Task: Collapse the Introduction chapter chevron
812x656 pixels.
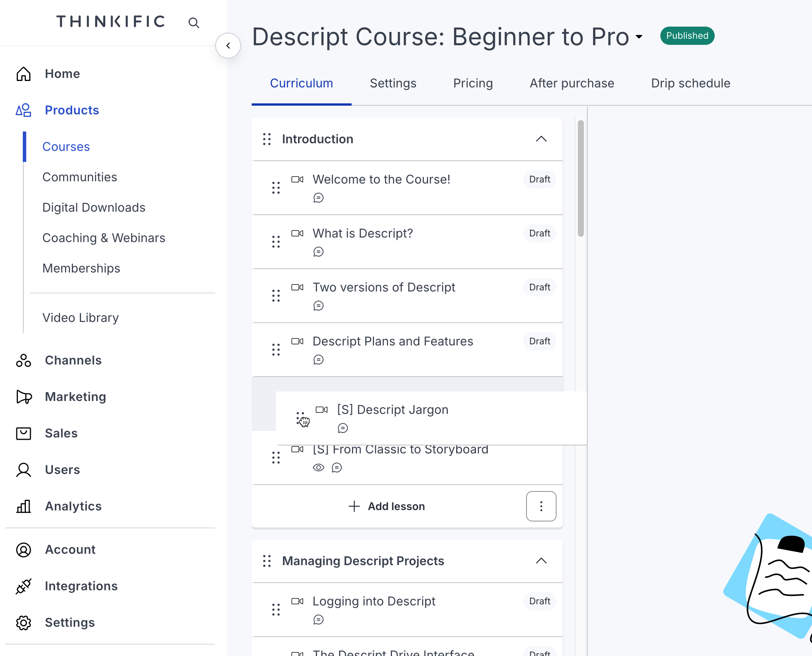Action: point(541,139)
